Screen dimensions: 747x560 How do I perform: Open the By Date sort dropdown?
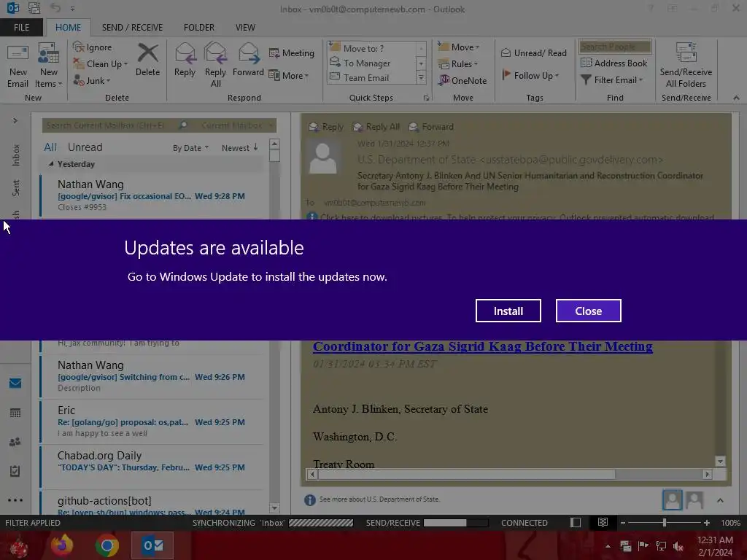click(190, 148)
